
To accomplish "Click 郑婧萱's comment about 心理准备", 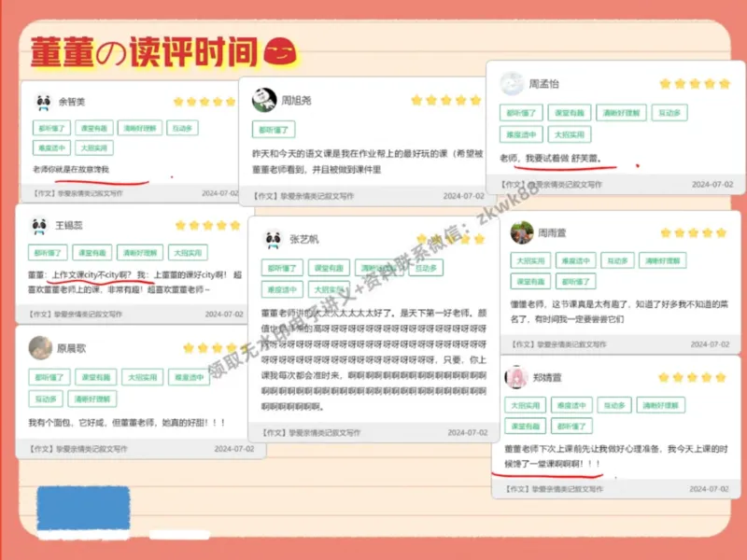I will point(616,456).
